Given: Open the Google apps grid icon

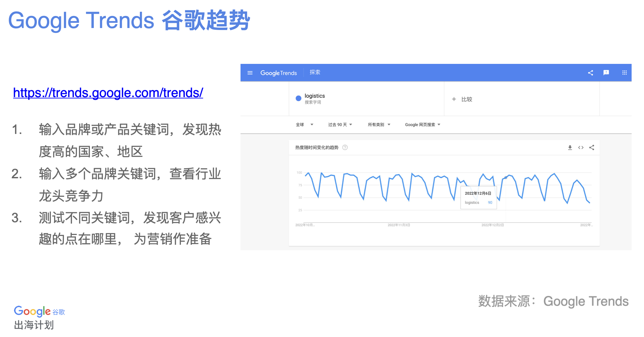Looking at the screenshot, I should 624,73.
